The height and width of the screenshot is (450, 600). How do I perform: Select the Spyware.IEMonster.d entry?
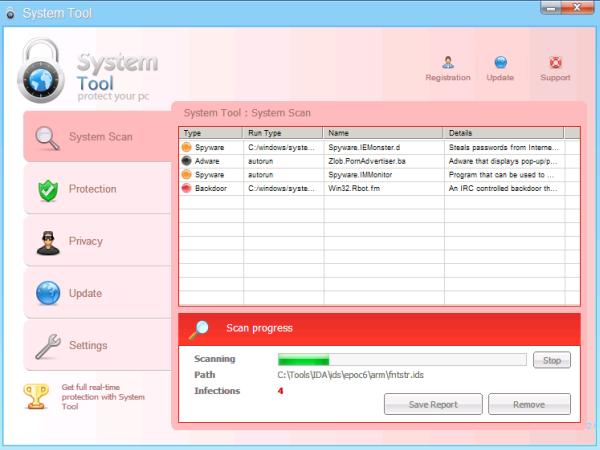click(x=364, y=147)
